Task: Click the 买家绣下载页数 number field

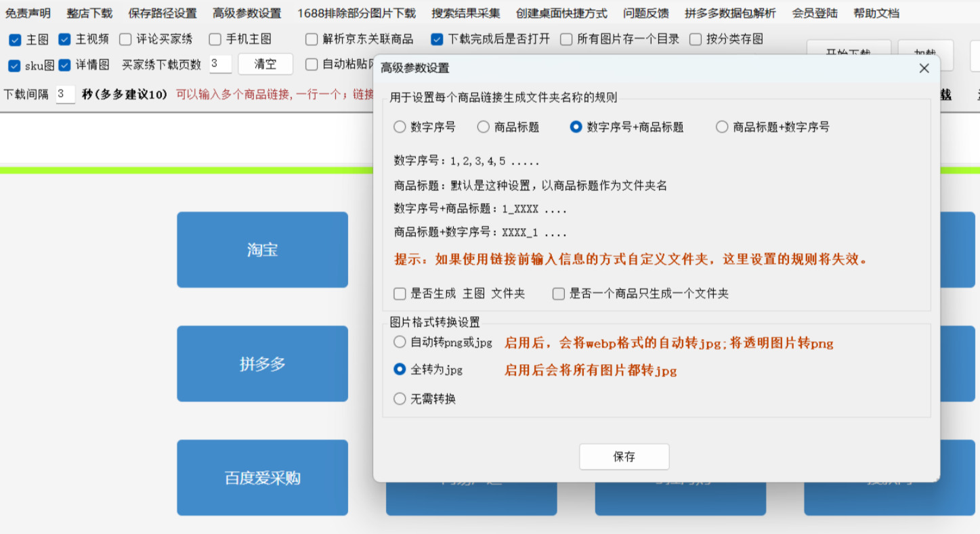Action: tap(220, 64)
